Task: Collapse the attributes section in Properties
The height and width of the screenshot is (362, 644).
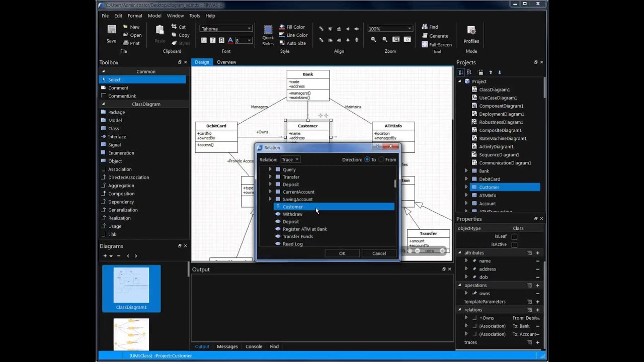Action: tap(459, 253)
